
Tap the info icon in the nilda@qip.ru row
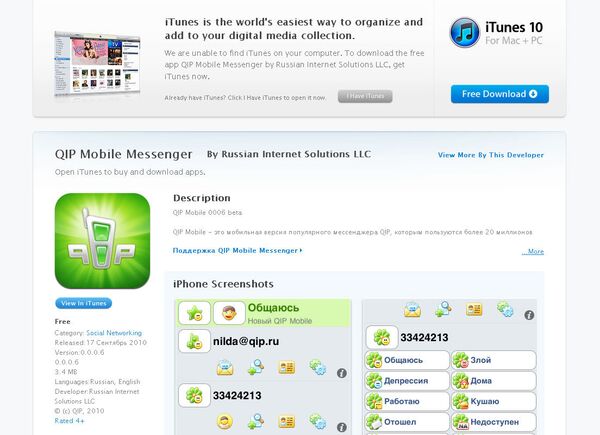point(342,373)
